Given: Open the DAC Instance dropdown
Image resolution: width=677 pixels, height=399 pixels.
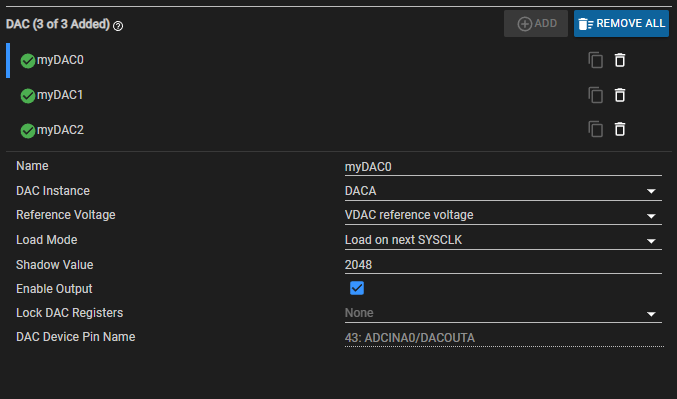Looking at the screenshot, I should click(503, 191).
